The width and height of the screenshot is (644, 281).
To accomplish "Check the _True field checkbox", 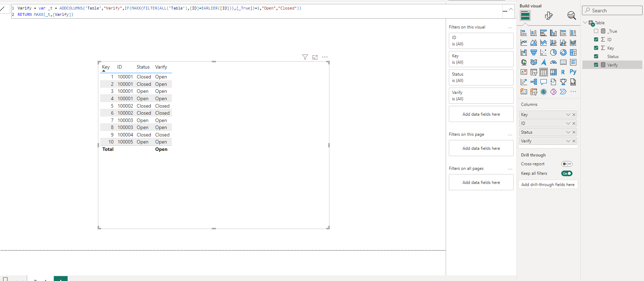I will [x=596, y=31].
